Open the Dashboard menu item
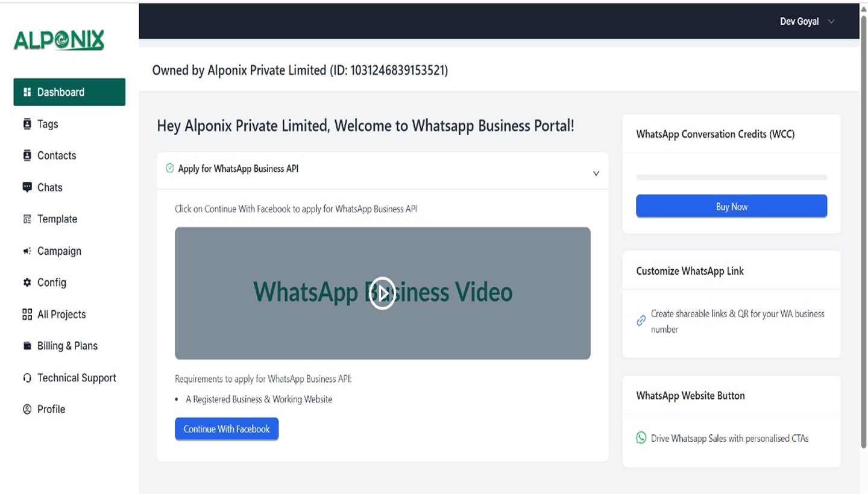Image resolution: width=868 pixels, height=494 pixels. coord(69,92)
